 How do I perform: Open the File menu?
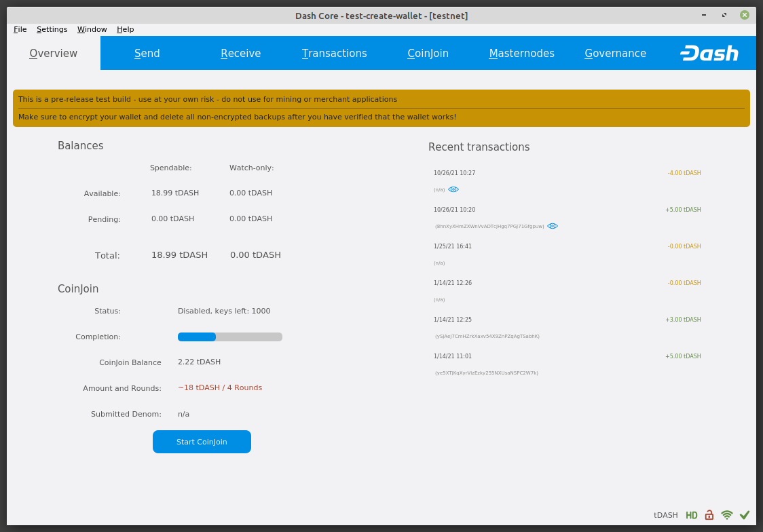pyautogui.click(x=20, y=29)
